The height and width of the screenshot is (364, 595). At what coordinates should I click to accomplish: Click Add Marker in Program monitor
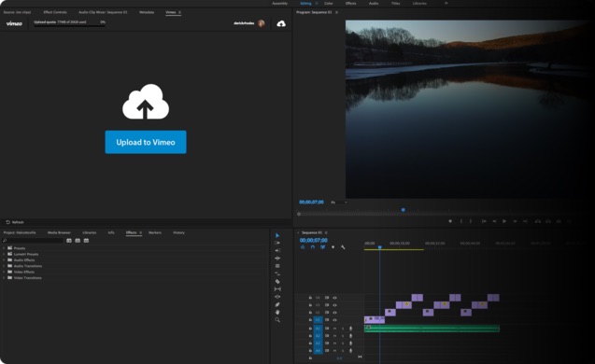click(450, 221)
